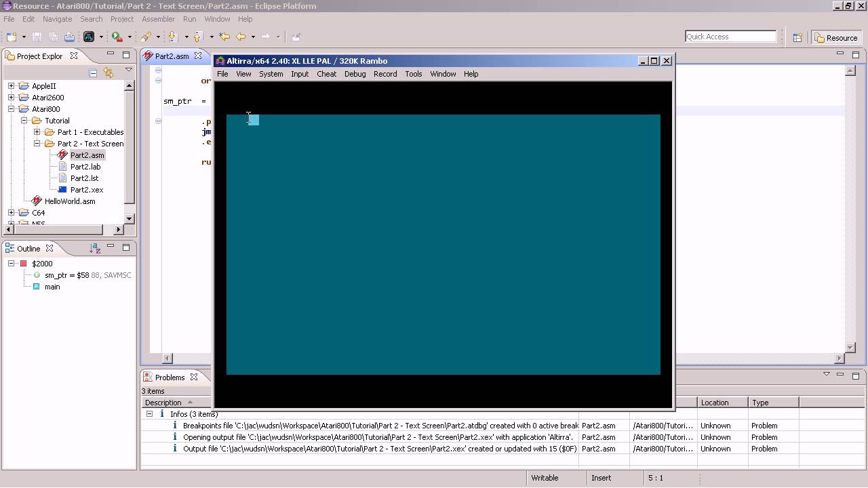Click the Atari compile-and-run toolbar icon
This screenshot has height=488, width=868.
pyautogui.click(x=89, y=37)
